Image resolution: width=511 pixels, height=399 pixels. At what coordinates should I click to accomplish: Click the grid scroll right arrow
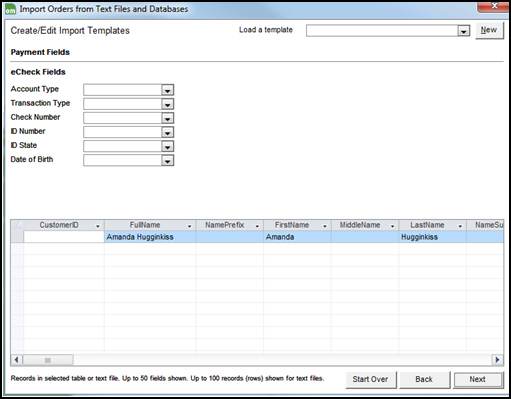pos(497,360)
